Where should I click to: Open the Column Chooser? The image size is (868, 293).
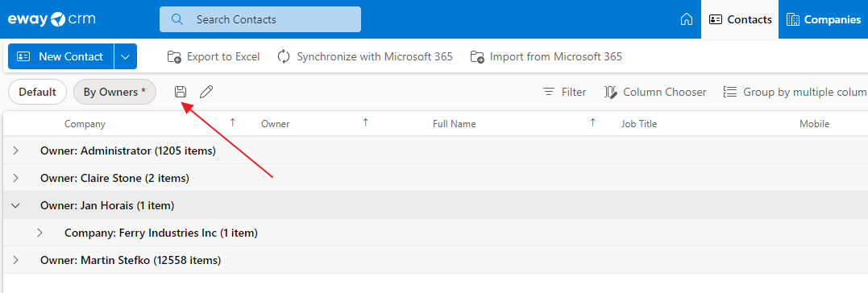pos(655,92)
